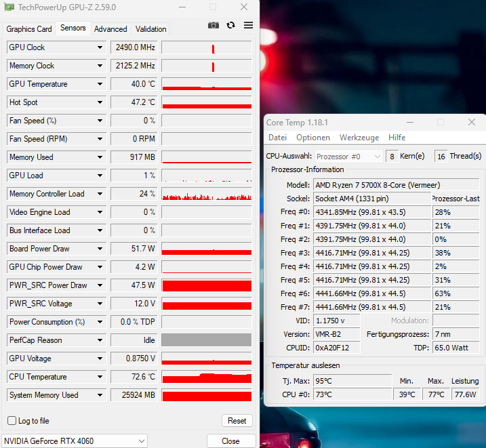
Task: Open the Hilfe menu in Core Temp
Action: (x=397, y=138)
